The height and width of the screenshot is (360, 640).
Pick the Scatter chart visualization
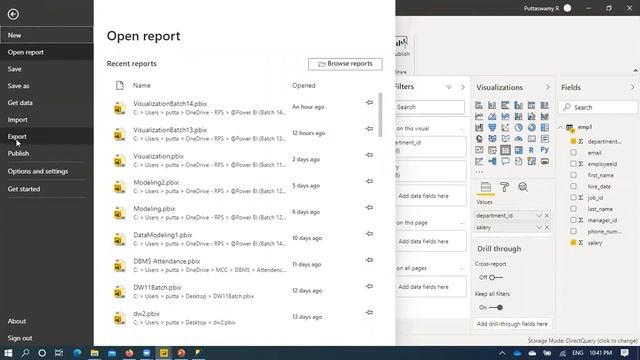click(505, 128)
